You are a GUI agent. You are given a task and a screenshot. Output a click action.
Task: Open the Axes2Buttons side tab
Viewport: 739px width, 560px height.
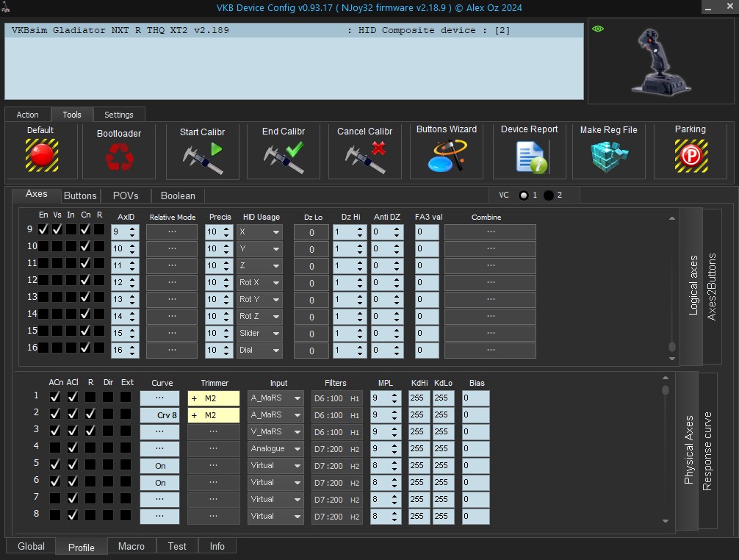pos(712,287)
